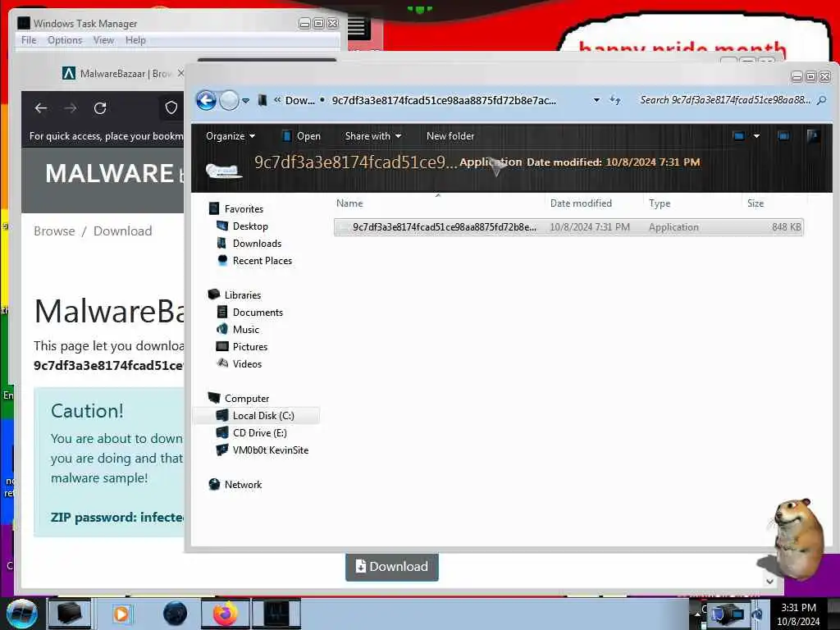Open the view options dropdown arrow
840x630 pixels.
756,136
